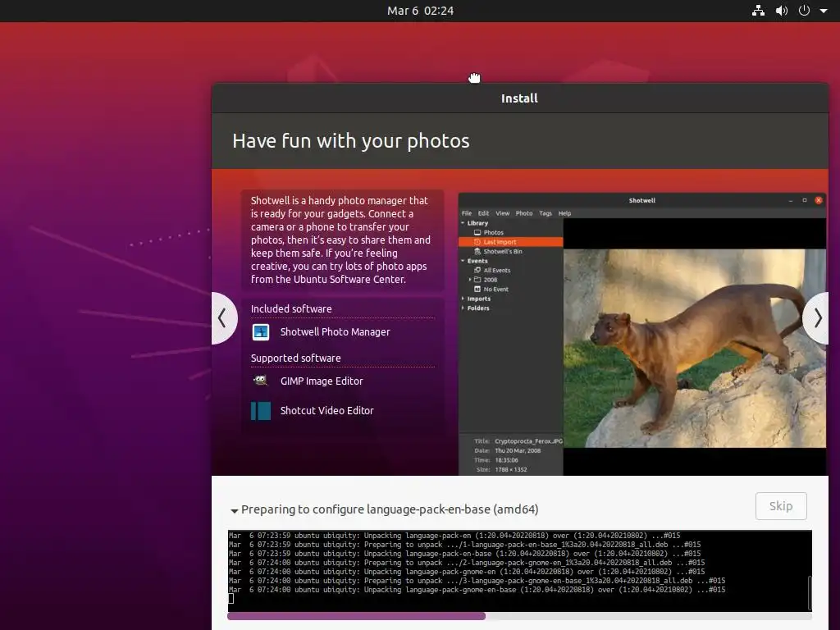Expand the Imports tree item
This screenshot has width=840, height=630.
coord(463,299)
